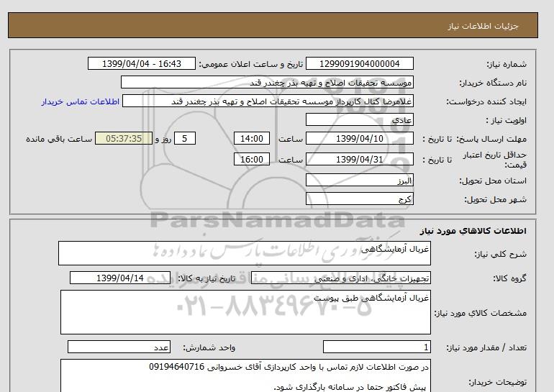Click the شماره نیاز label

tap(507, 64)
